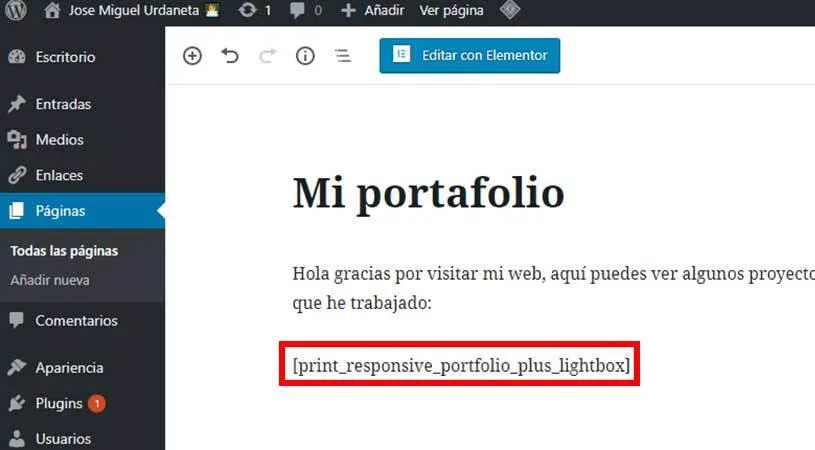815x450 pixels.
Task: Click Editar con Elementor button
Action: tap(470, 55)
